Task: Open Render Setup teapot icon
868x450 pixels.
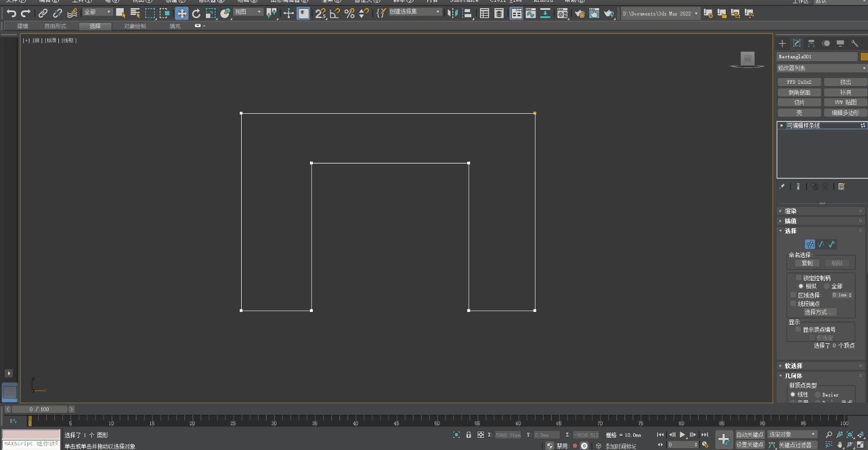Action: point(579,13)
